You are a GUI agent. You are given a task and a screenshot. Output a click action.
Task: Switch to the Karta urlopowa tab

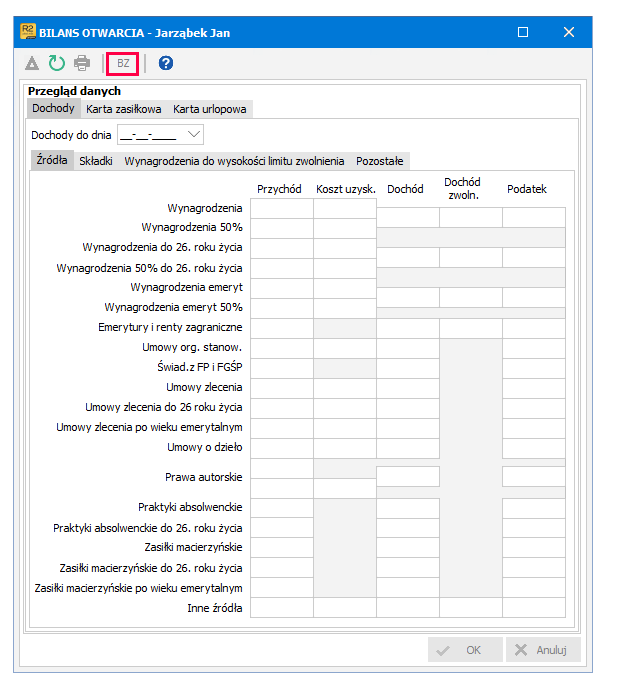click(210, 109)
